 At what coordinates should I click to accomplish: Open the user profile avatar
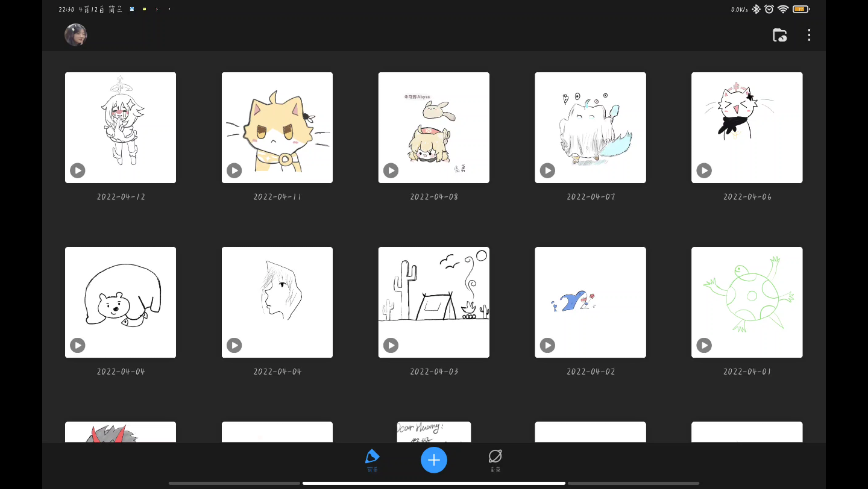(x=76, y=35)
